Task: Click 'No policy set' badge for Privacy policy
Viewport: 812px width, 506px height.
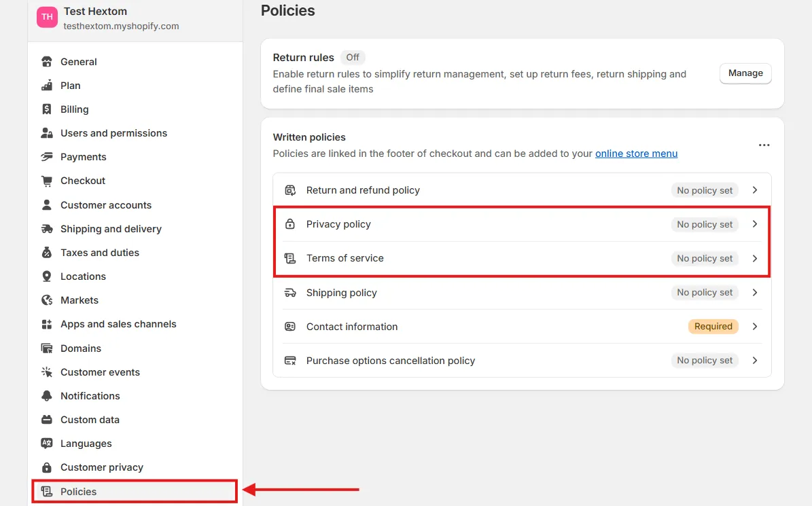Action: (x=705, y=225)
